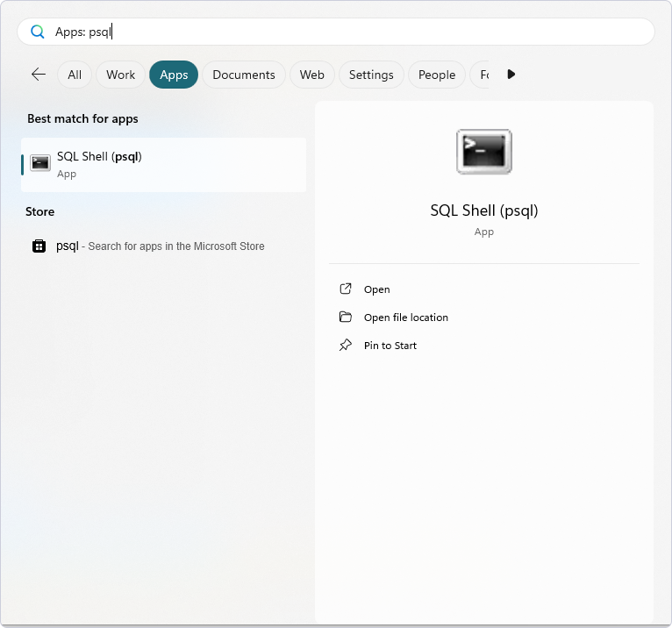
Task: Expand more filter tabs with right arrow
Action: tap(511, 75)
